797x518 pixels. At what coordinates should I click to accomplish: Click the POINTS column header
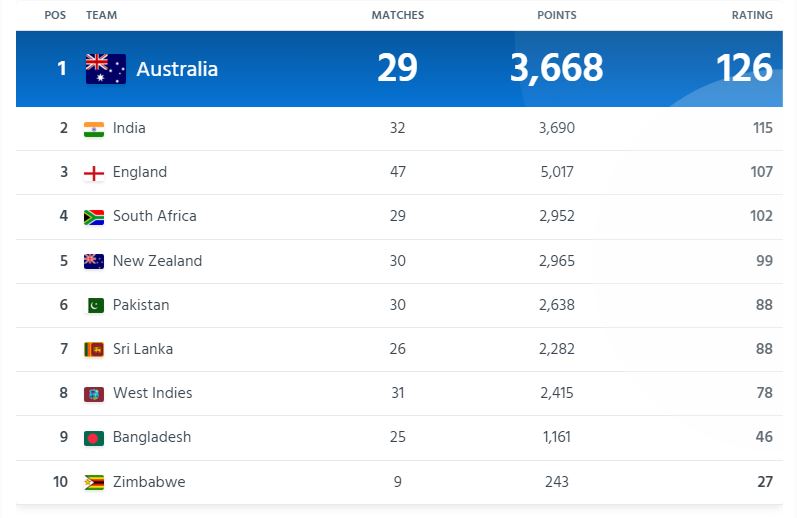556,15
